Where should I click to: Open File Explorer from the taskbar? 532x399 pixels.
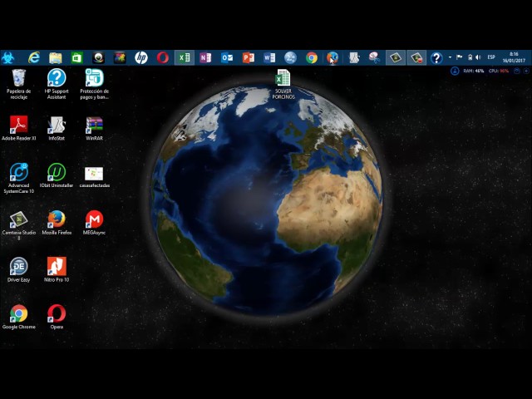[x=56, y=57]
